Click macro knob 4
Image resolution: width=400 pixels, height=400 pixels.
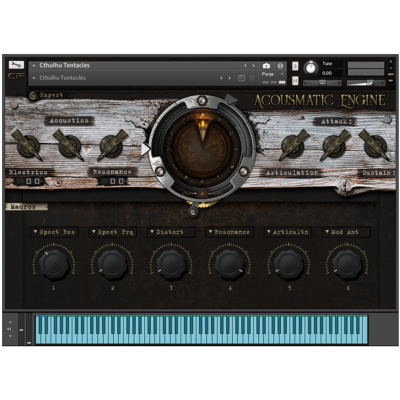230,264
